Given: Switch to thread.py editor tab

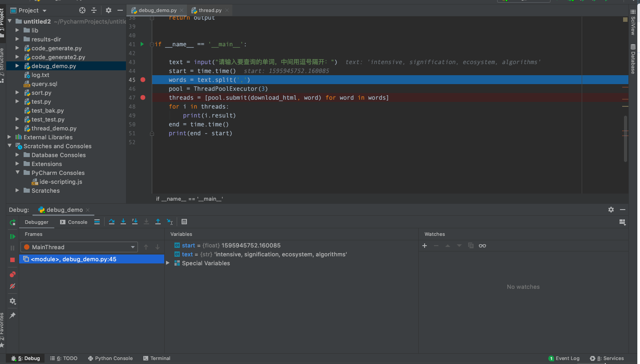Looking at the screenshot, I should (x=210, y=10).
